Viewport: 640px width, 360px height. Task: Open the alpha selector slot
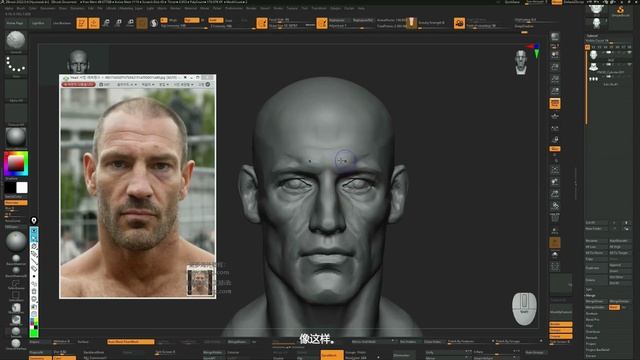(x=16, y=89)
